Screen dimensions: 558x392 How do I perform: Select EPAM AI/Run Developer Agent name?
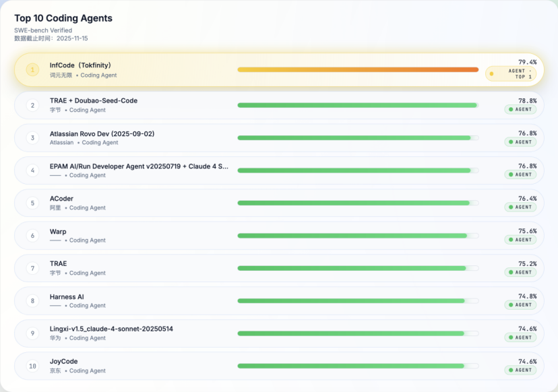(139, 166)
